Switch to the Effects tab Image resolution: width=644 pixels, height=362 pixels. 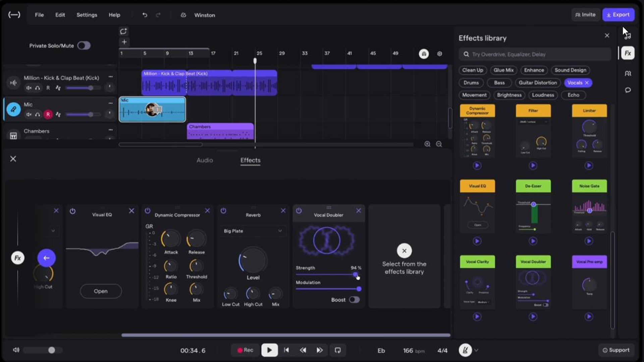coord(250,160)
